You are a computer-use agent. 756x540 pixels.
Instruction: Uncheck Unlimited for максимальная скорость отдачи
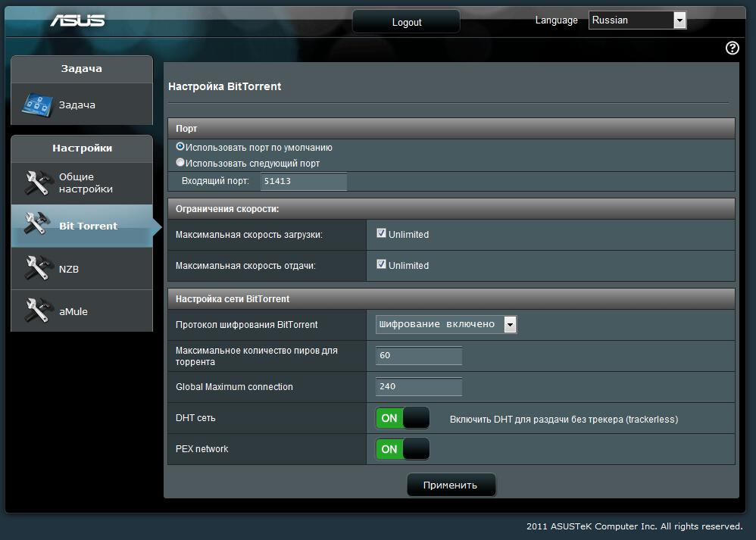tap(381, 264)
